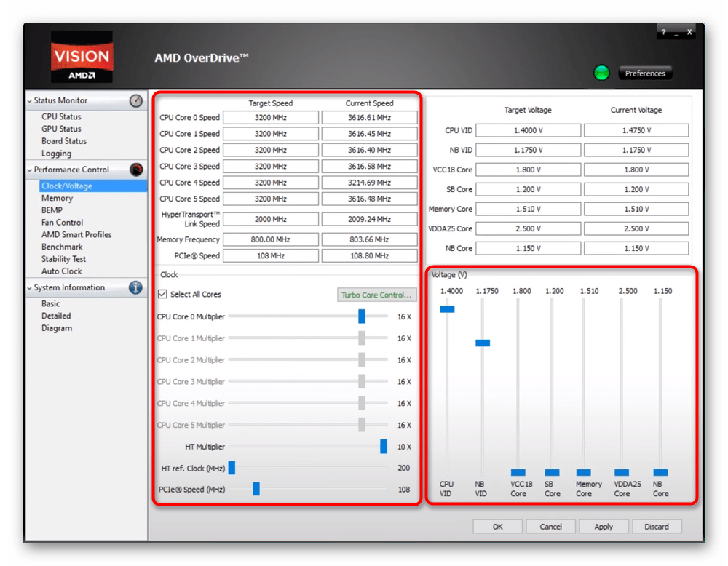This screenshot has height=566, width=728.
Task: Click the help question mark icon
Action: click(x=664, y=33)
